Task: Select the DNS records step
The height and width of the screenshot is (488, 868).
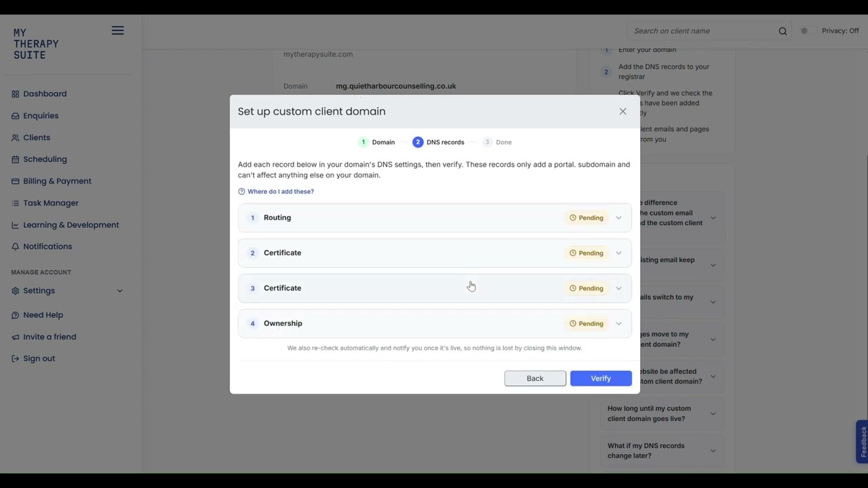Action: [x=438, y=142]
